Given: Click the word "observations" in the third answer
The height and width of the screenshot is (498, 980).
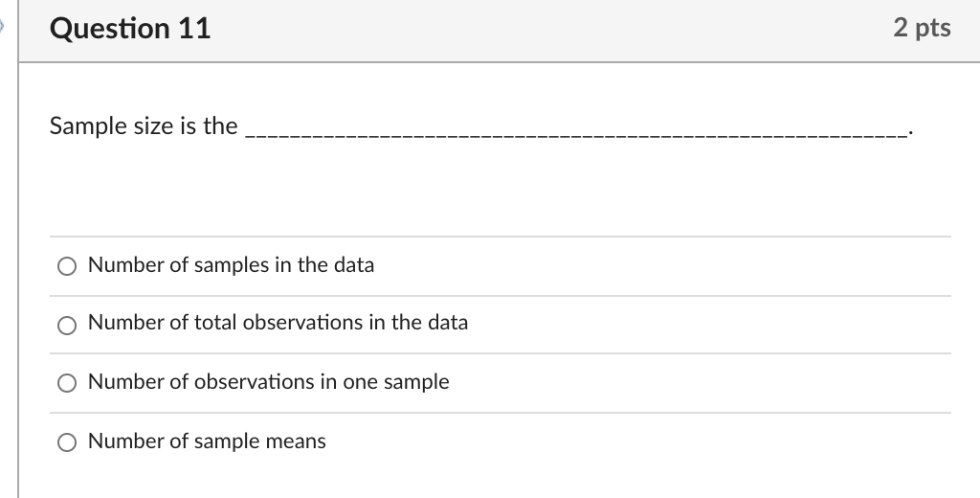Looking at the screenshot, I should (254, 382).
